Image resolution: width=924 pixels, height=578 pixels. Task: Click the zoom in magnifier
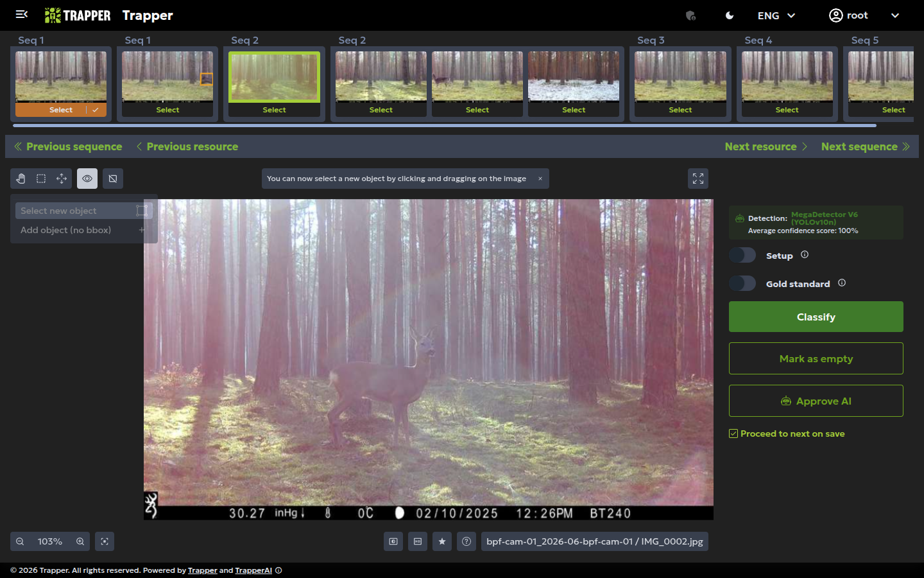[x=80, y=541]
